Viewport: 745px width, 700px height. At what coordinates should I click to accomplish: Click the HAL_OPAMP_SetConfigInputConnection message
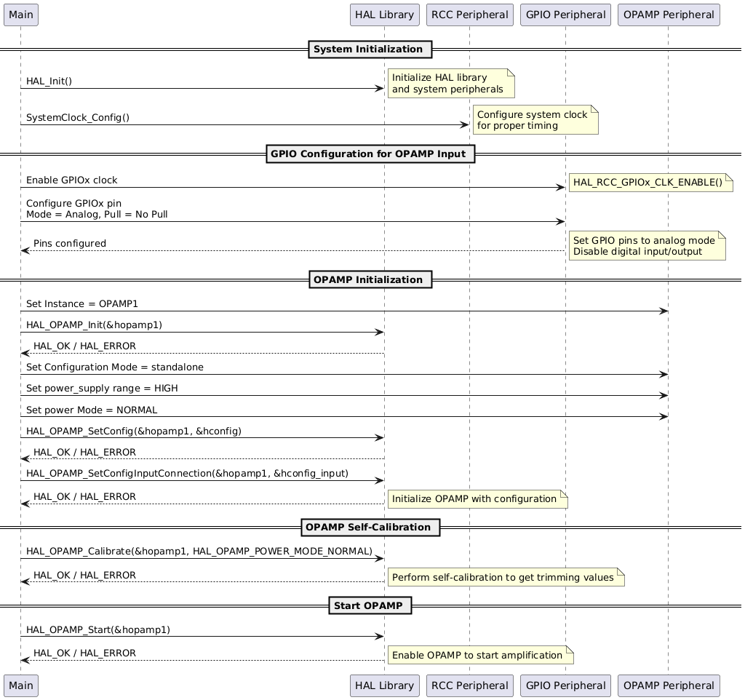pos(187,473)
